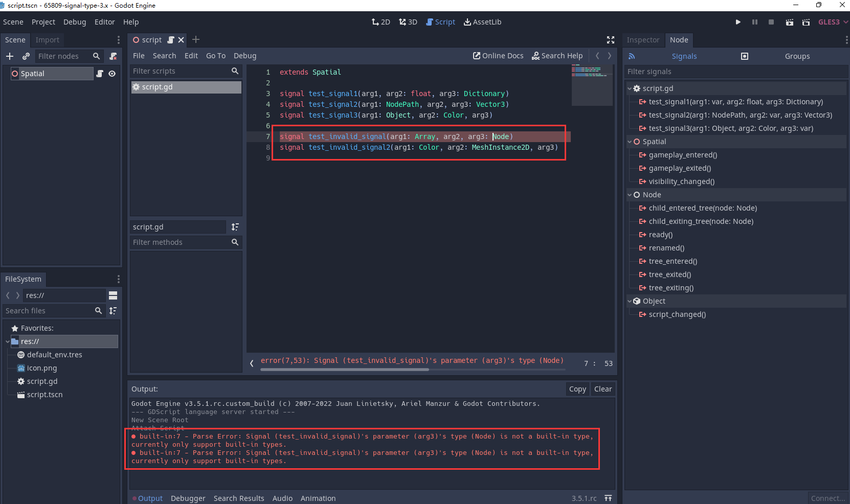Copy the output log
Screen dimensions: 850x504
(x=577, y=389)
